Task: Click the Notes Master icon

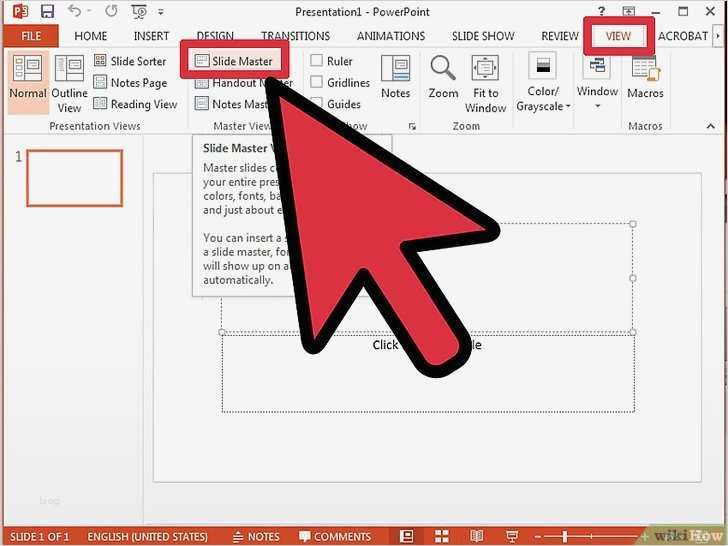Action: point(202,103)
